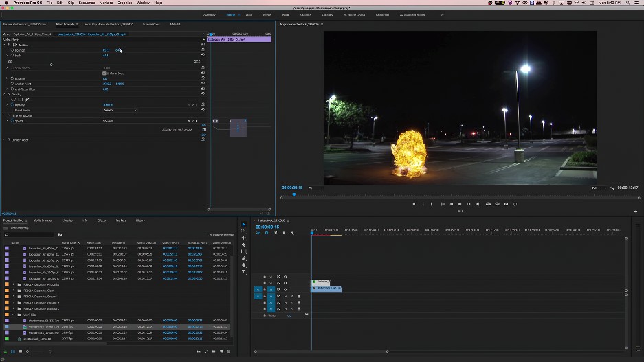The height and width of the screenshot is (362, 644).
Task: Select the Razor tool in the tools panel
Action: [x=243, y=245]
